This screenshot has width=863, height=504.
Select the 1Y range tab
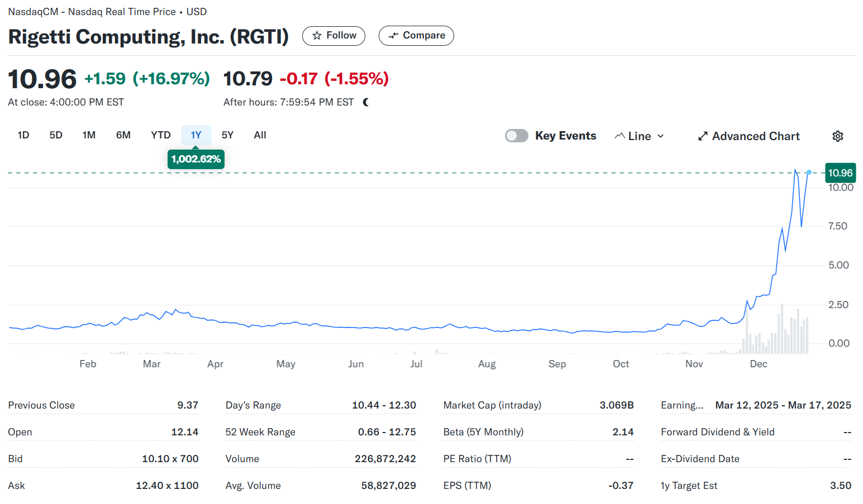196,135
